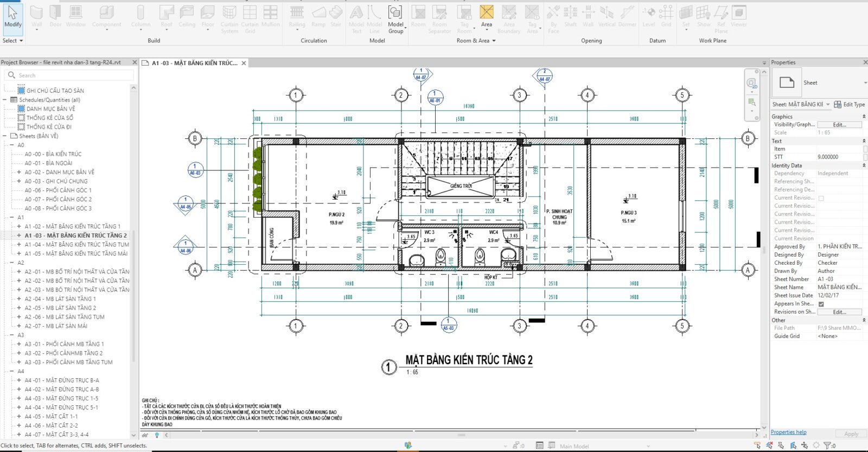The image size is (868, 452).
Task: Collapse the Graphics section in Properties
Action: point(864,117)
